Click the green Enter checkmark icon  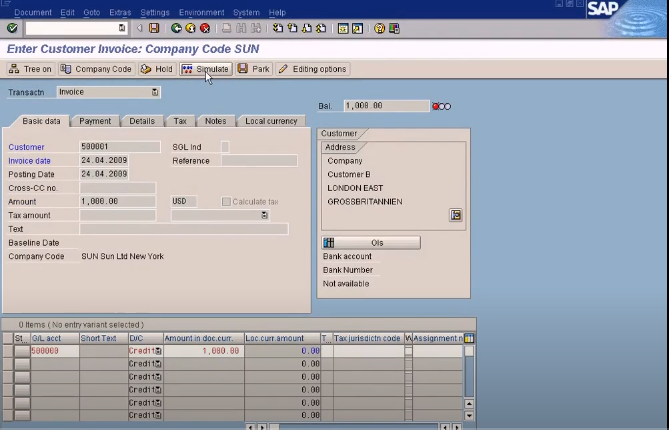tap(12, 28)
